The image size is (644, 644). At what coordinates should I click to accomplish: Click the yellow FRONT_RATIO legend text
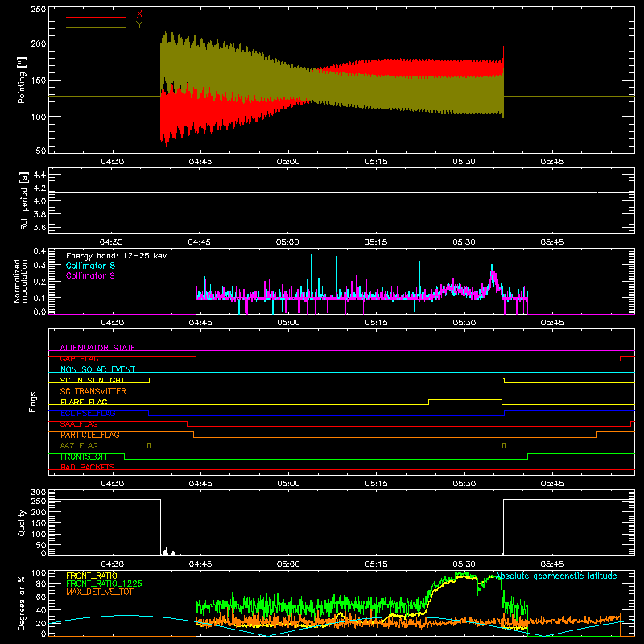pyautogui.click(x=92, y=576)
